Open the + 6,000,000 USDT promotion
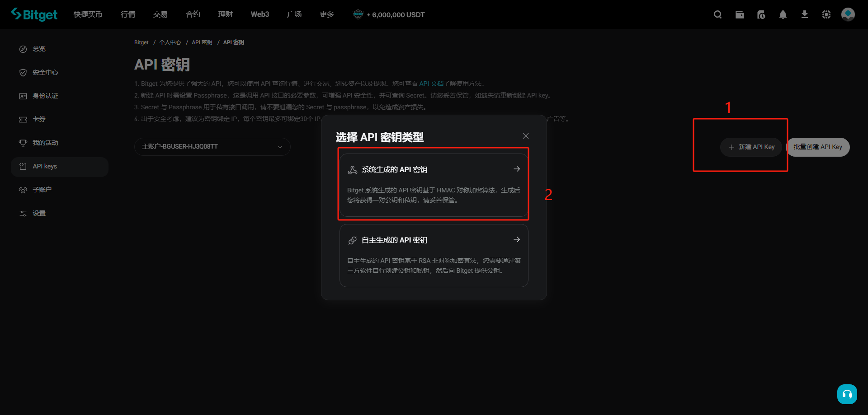 coord(396,15)
